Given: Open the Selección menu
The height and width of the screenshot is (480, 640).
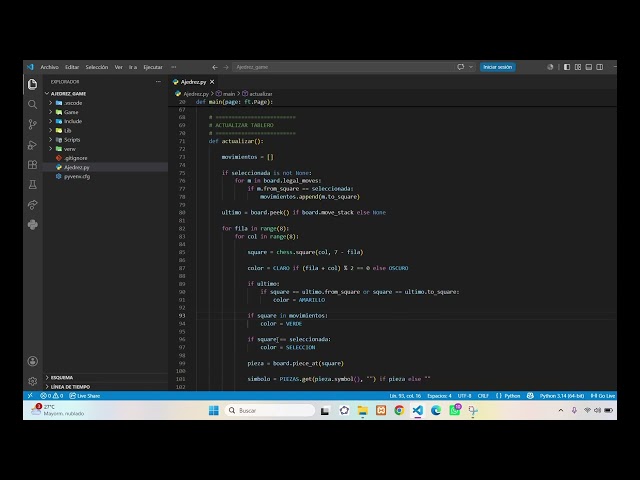Looking at the screenshot, I should [x=97, y=67].
